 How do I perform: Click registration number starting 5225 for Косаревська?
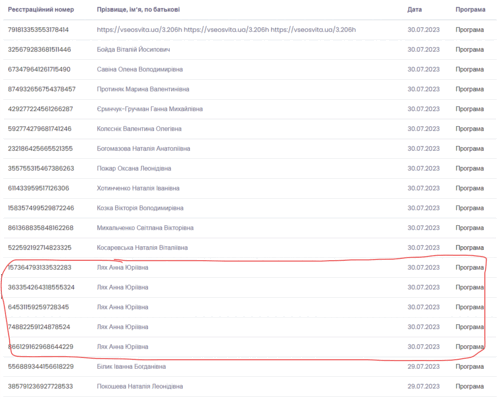(x=39, y=248)
